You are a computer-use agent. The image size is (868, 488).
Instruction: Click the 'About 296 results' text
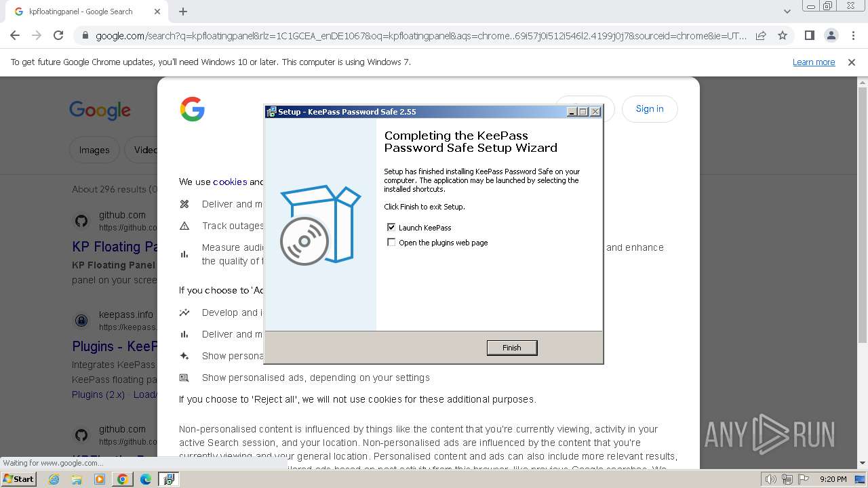[x=114, y=189]
